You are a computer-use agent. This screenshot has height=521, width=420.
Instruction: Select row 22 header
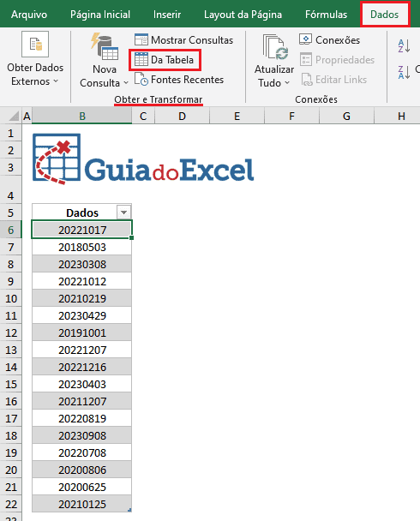(10, 504)
